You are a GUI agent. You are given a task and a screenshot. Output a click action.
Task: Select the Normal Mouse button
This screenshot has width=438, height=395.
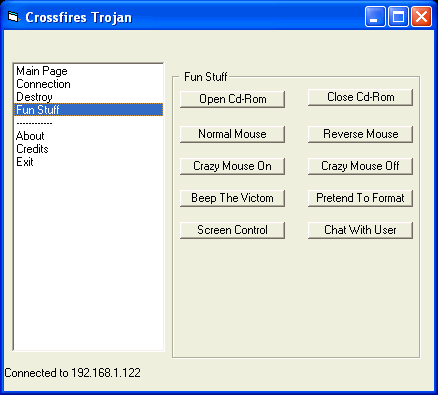pyautogui.click(x=232, y=134)
